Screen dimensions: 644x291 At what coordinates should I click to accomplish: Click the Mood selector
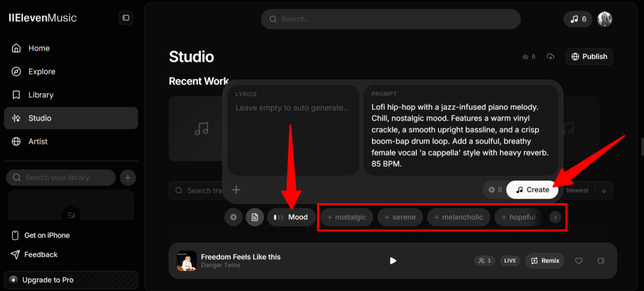click(x=291, y=217)
